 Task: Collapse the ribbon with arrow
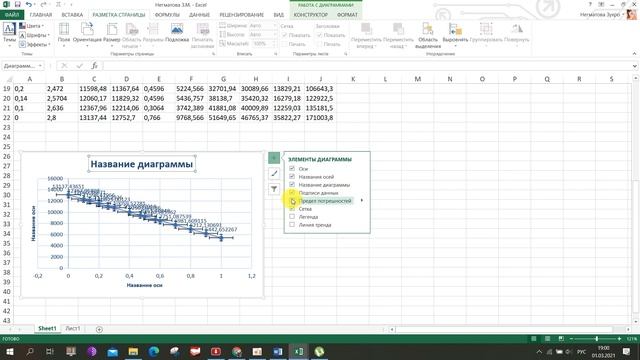pos(634,53)
